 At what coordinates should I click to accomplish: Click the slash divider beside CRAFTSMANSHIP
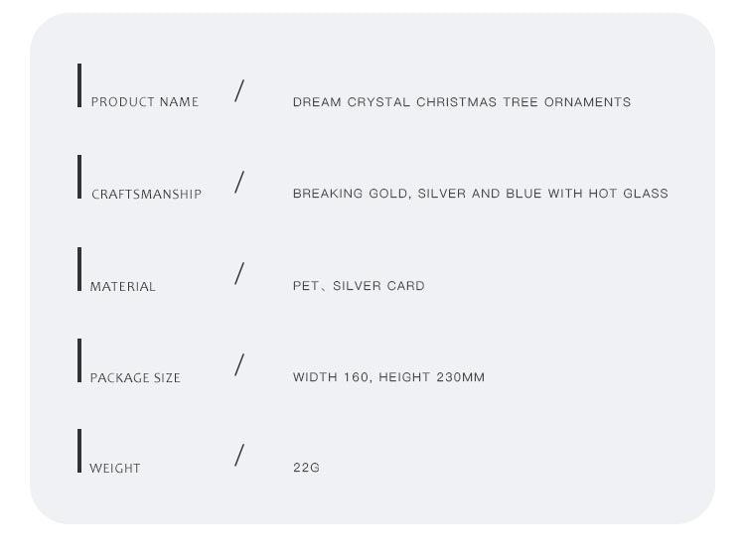pos(239,183)
